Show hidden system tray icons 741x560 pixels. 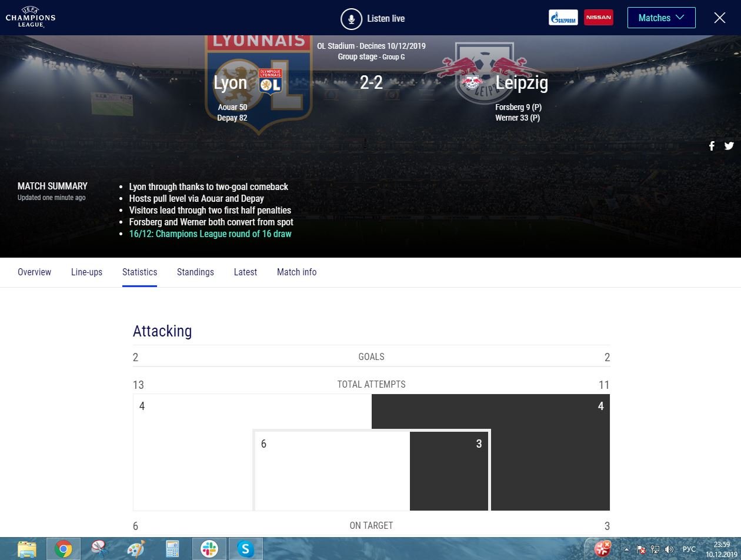(626, 549)
